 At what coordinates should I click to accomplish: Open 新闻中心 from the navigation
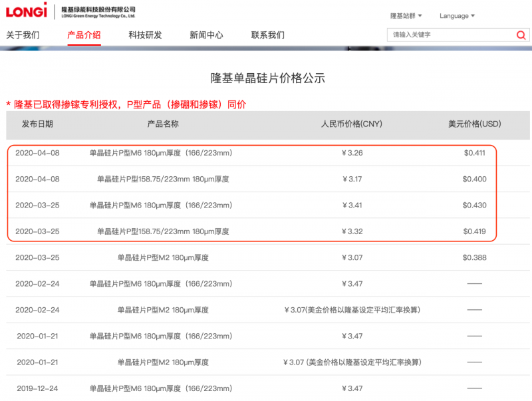pos(206,35)
